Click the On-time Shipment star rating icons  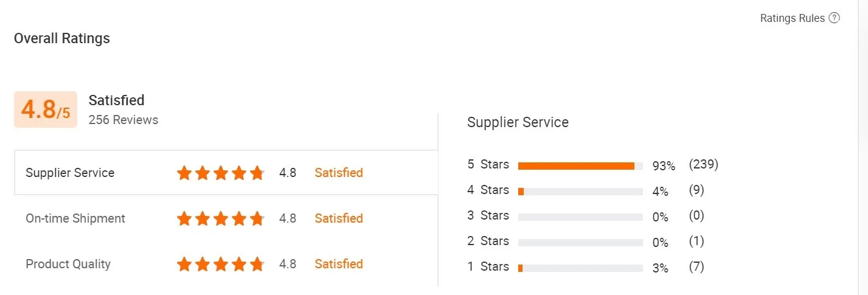pos(221,219)
